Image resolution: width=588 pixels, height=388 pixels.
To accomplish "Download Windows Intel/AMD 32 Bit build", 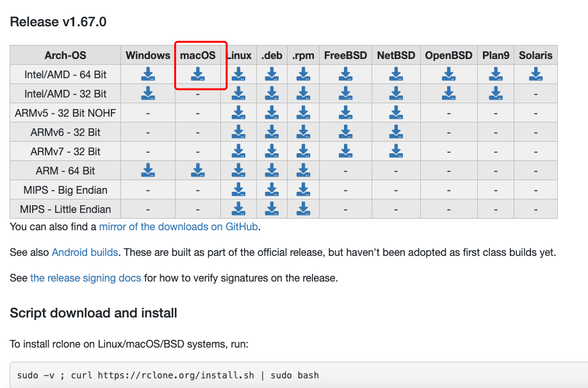I will [148, 93].
